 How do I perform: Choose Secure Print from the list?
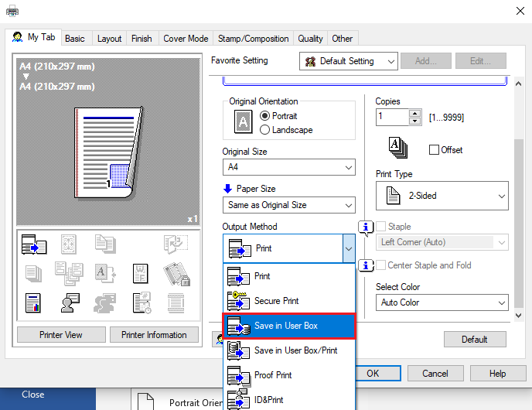click(288, 301)
